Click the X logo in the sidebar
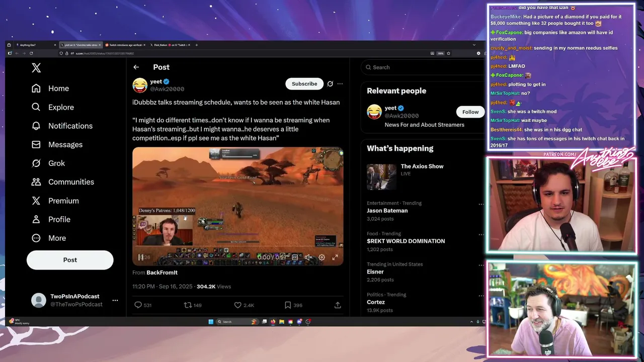 pos(36,68)
